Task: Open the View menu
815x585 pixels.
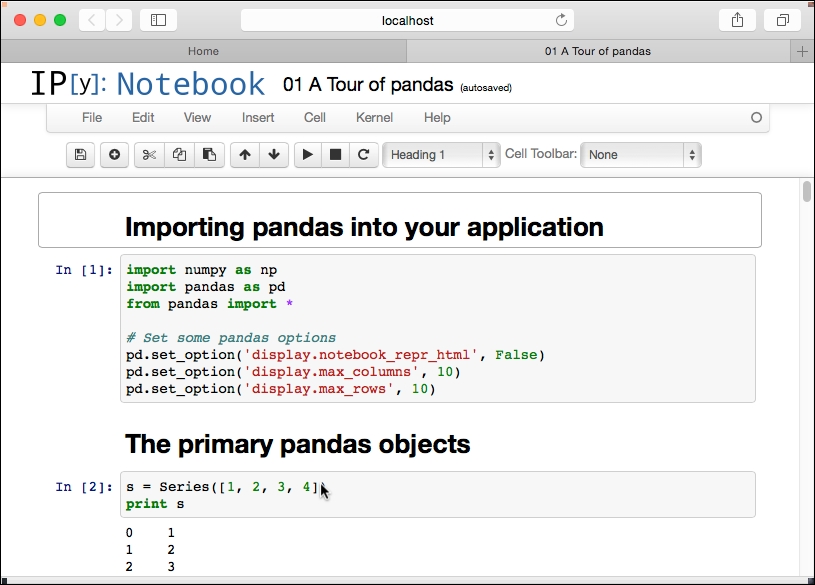Action: pos(197,118)
